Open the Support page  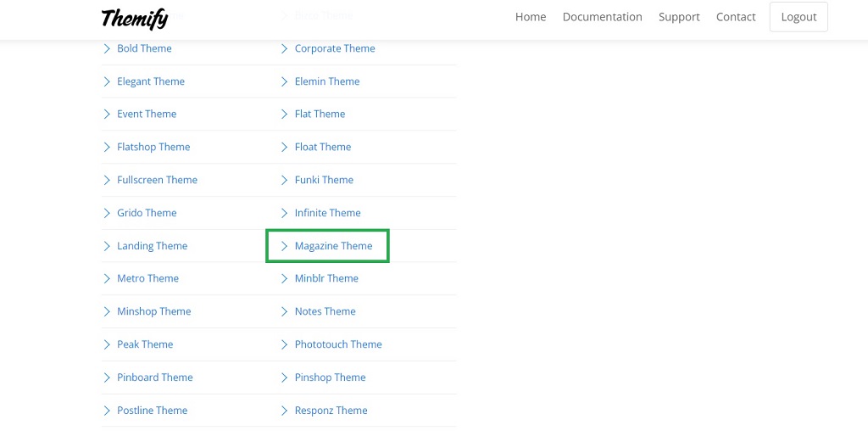(679, 17)
